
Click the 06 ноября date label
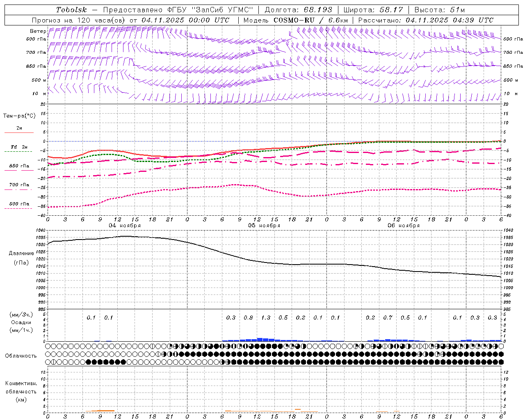[404, 226]
